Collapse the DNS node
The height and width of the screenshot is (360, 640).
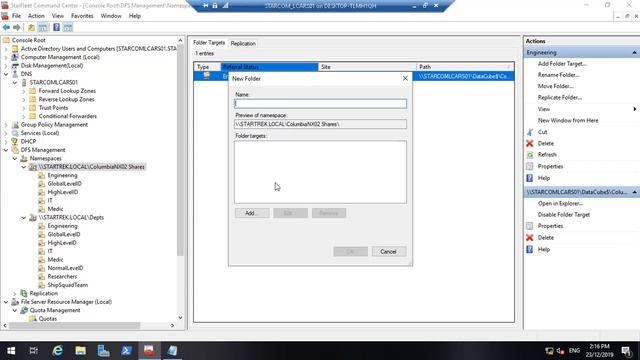pyautogui.click(x=6, y=74)
